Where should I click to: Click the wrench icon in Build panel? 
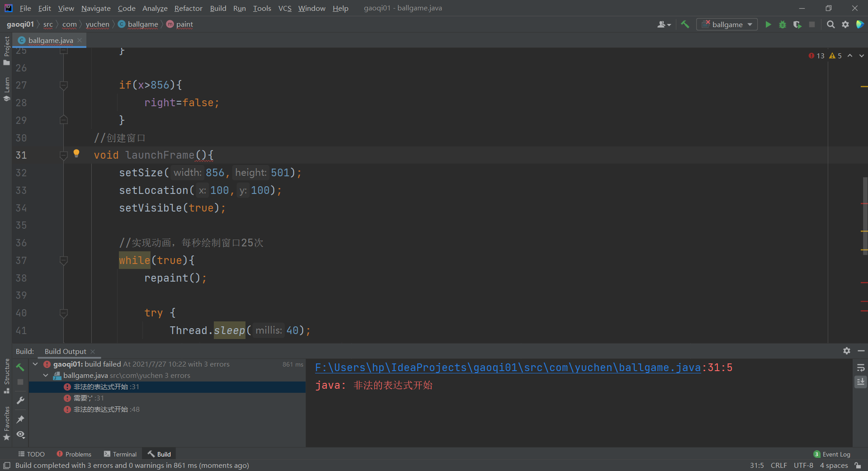pos(20,400)
